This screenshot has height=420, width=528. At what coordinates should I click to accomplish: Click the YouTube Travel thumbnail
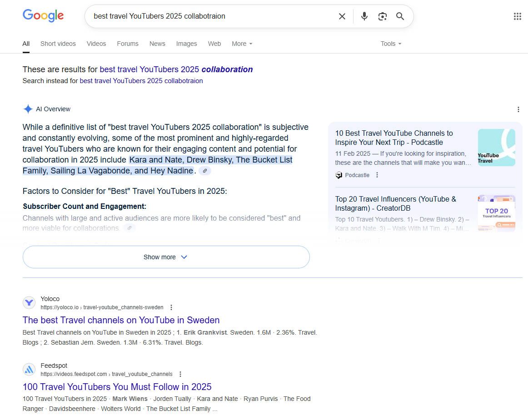tap(496, 148)
